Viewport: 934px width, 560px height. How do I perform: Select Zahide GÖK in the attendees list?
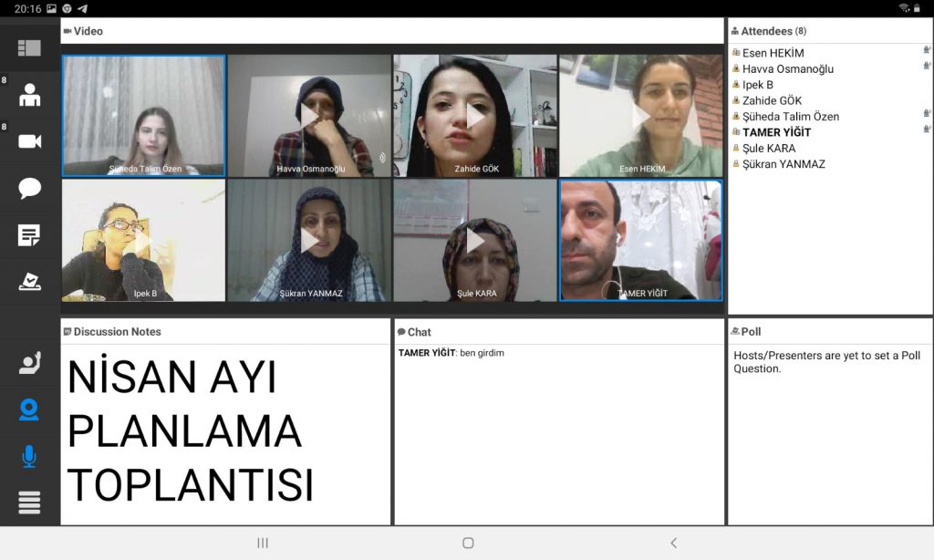771,100
